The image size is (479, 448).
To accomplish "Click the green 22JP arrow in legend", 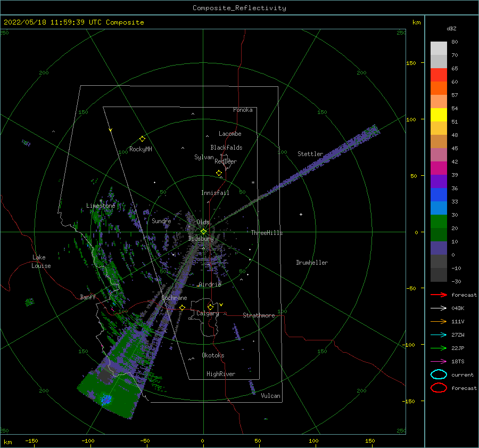I will pyautogui.click(x=439, y=348).
